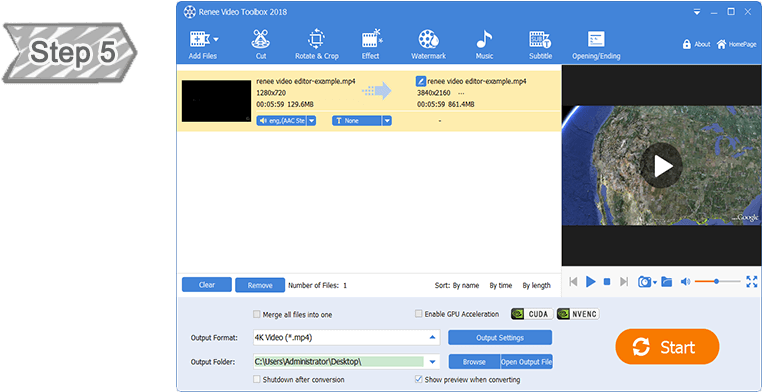Mute the preview volume speaker icon

685,282
